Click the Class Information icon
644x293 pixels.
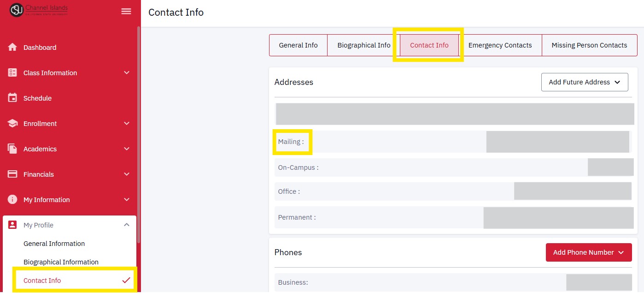click(12, 72)
